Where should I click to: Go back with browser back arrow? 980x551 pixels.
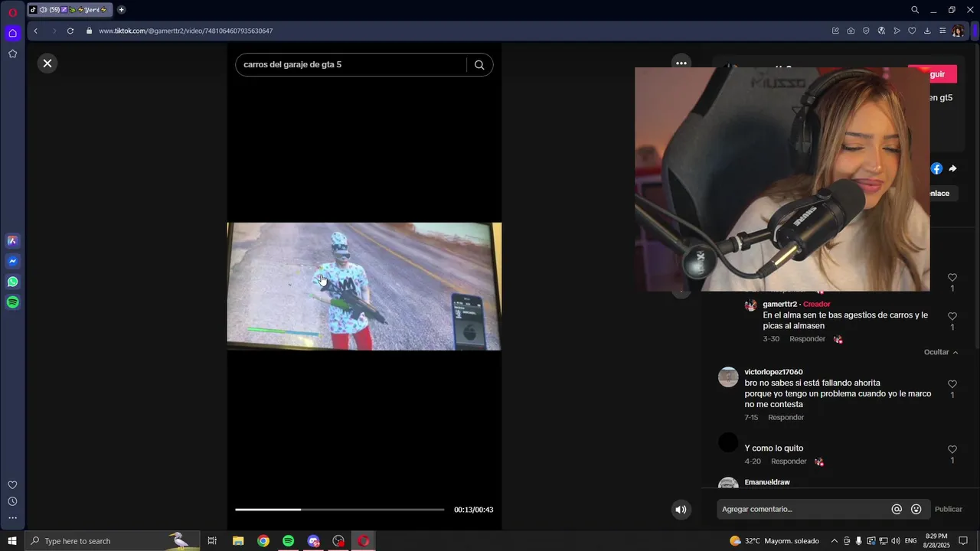point(35,31)
